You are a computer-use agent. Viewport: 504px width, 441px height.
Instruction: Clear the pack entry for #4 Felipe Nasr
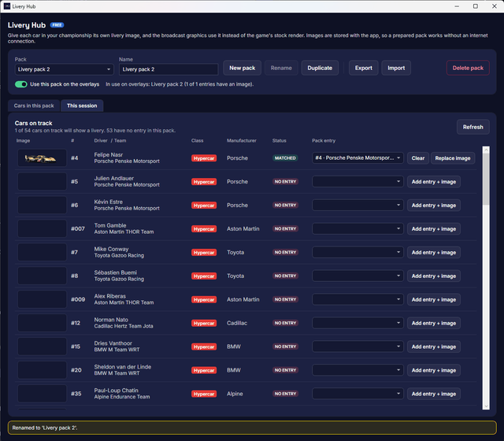(418, 158)
